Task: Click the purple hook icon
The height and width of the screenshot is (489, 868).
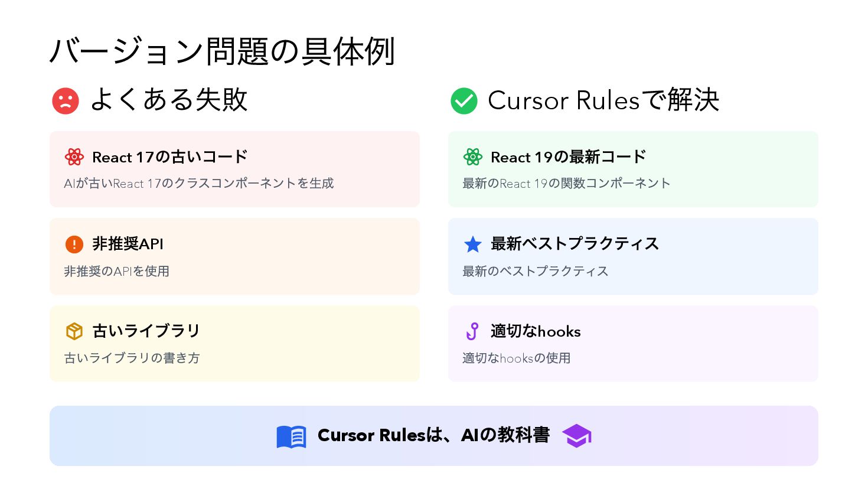Action: (472, 331)
